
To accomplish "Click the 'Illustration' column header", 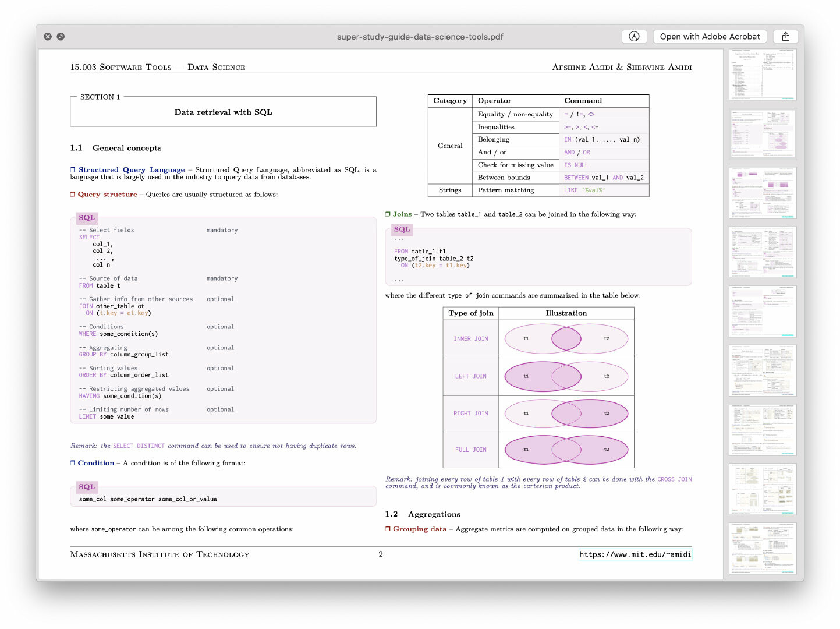I will point(566,313).
